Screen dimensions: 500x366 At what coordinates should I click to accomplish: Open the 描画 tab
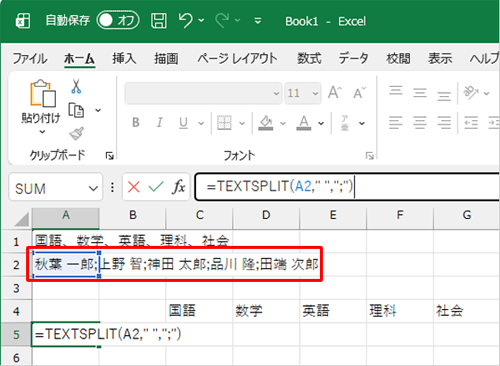point(166,59)
